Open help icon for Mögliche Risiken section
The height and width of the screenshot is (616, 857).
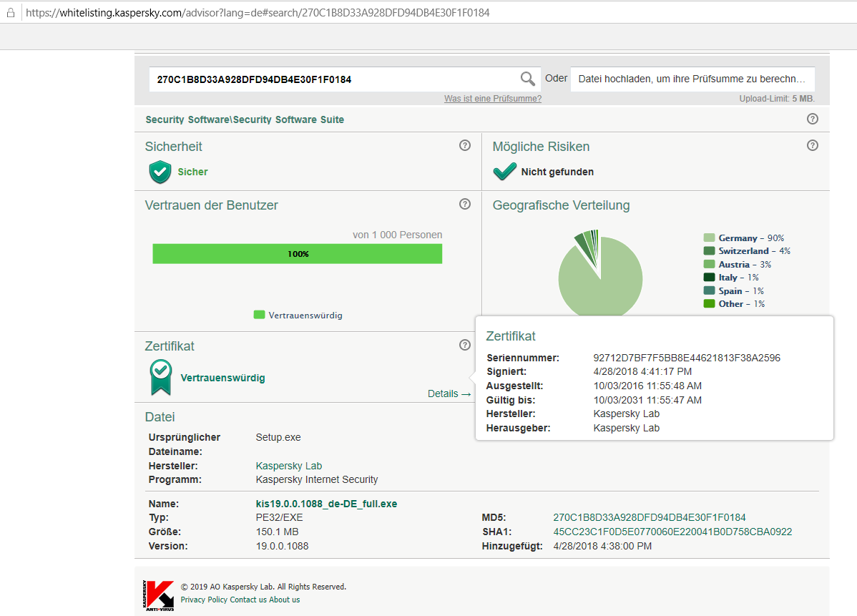point(812,145)
